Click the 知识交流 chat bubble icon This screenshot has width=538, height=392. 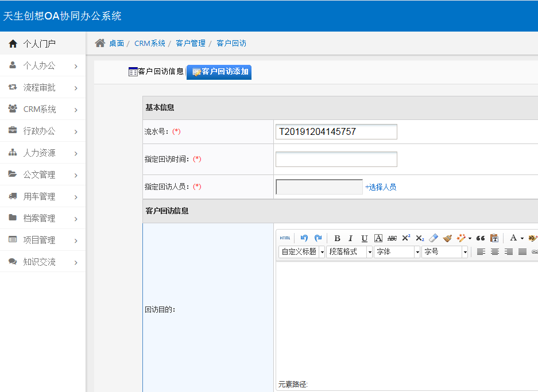tap(13, 262)
